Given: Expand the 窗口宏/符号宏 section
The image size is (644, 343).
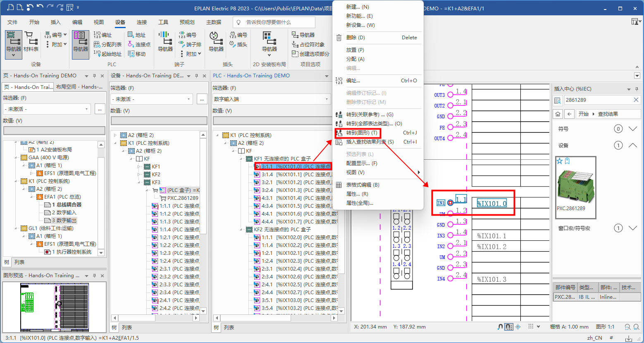Looking at the screenshot, I should point(632,228).
